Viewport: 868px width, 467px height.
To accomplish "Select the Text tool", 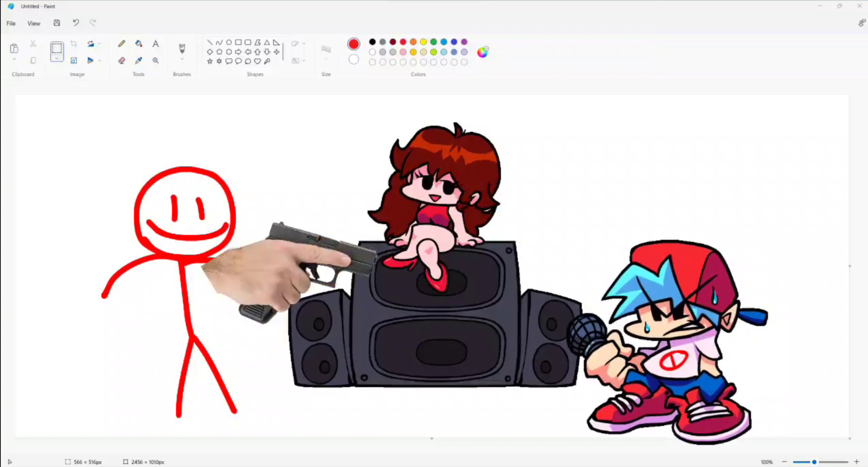I will click(x=155, y=43).
